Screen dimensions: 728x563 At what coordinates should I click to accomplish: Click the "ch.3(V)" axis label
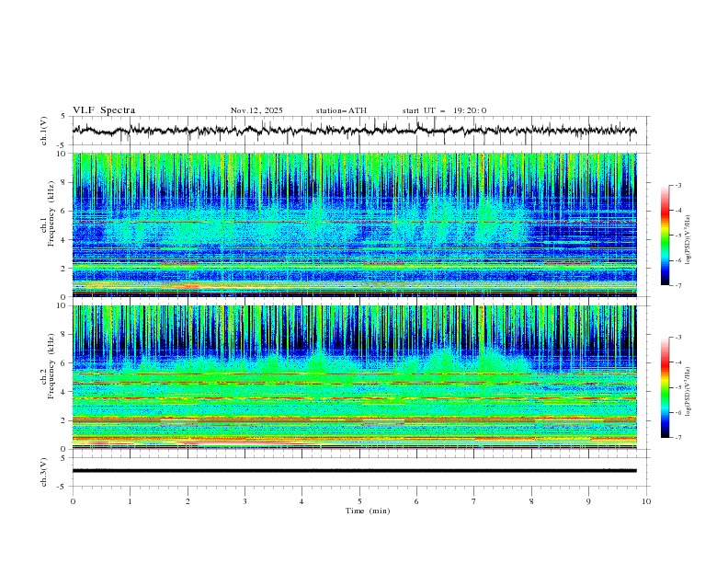coord(44,472)
